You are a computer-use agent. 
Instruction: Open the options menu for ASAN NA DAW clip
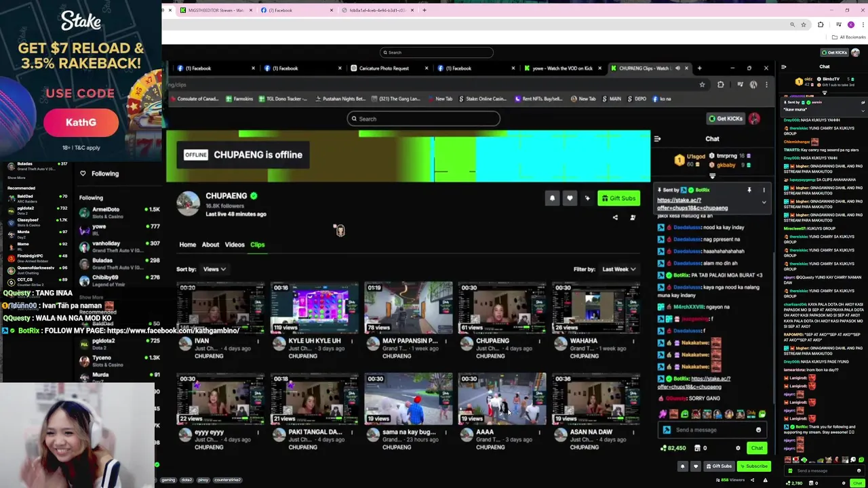click(x=633, y=432)
